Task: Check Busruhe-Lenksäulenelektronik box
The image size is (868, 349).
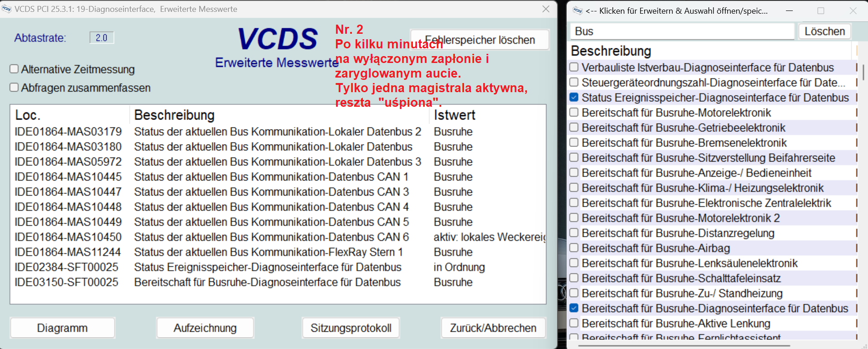Action: pyautogui.click(x=574, y=263)
